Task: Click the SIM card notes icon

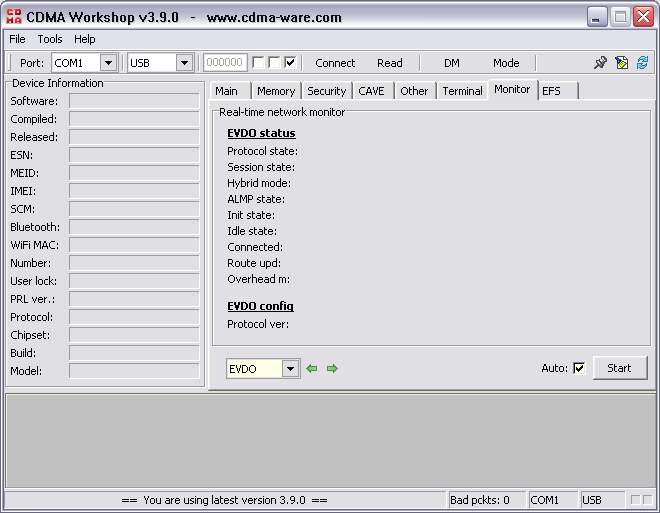Action: pyautogui.click(x=621, y=63)
